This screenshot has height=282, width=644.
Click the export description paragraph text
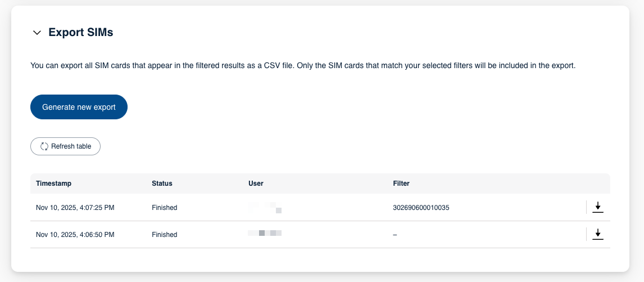[303, 66]
